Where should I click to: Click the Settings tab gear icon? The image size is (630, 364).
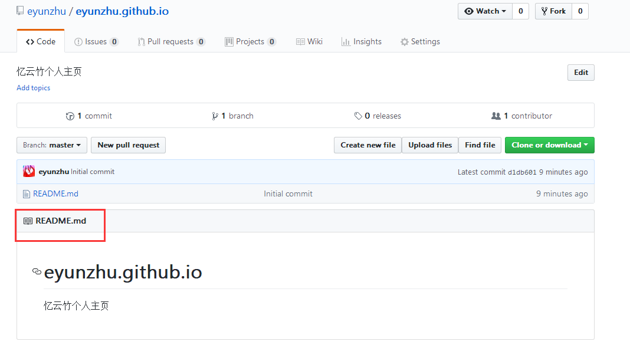tap(404, 42)
